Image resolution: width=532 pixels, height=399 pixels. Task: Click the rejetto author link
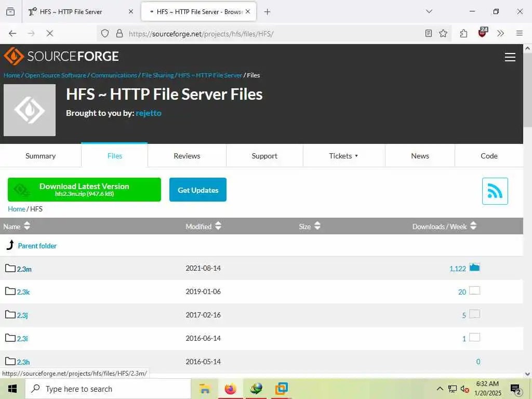(x=148, y=113)
